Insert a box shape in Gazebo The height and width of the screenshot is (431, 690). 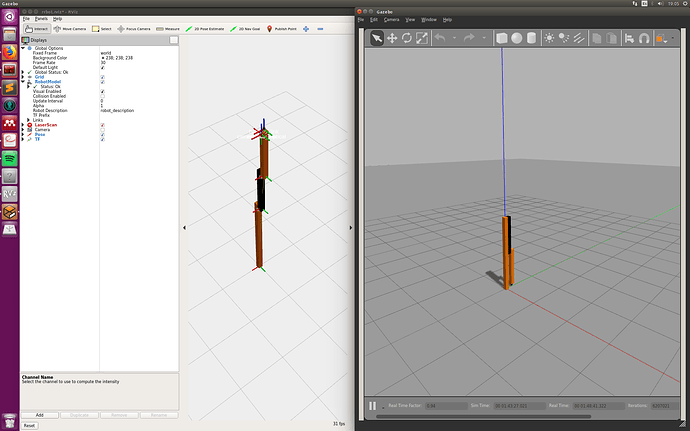point(502,38)
